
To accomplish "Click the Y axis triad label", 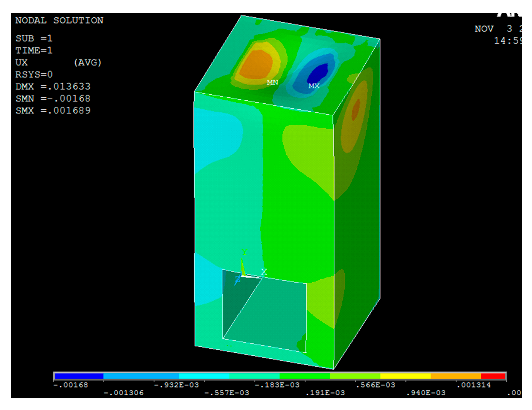I will [x=245, y=252].
